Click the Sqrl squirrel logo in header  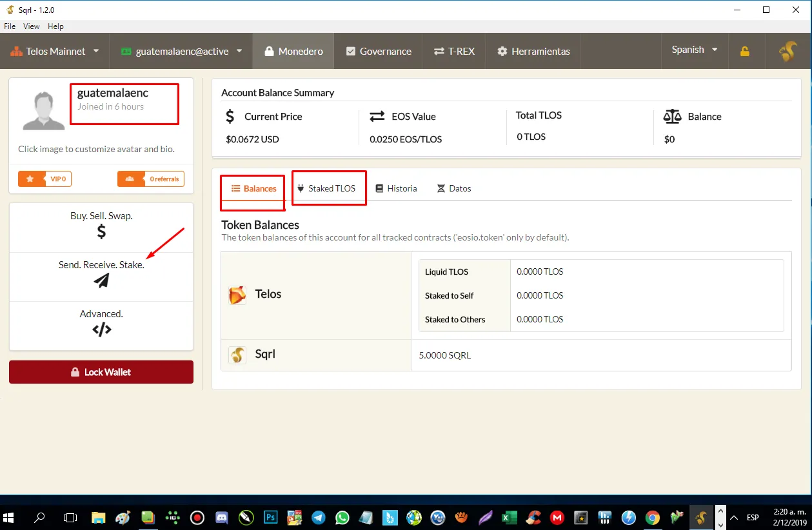click(787, 51)
